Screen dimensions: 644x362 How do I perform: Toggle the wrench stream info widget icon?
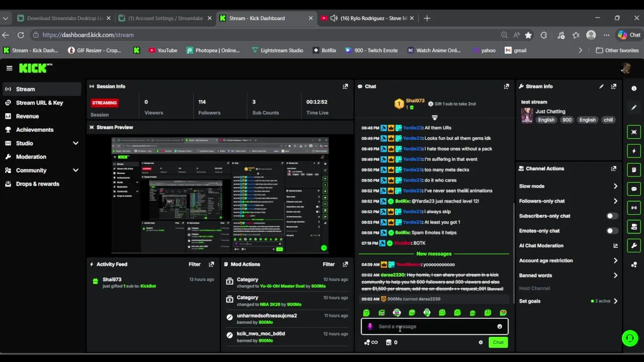[x=634, y=246]
